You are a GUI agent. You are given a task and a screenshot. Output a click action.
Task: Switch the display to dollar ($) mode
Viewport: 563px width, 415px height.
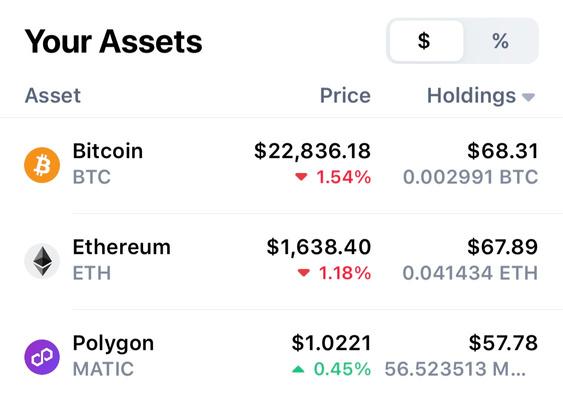[426, 41]
